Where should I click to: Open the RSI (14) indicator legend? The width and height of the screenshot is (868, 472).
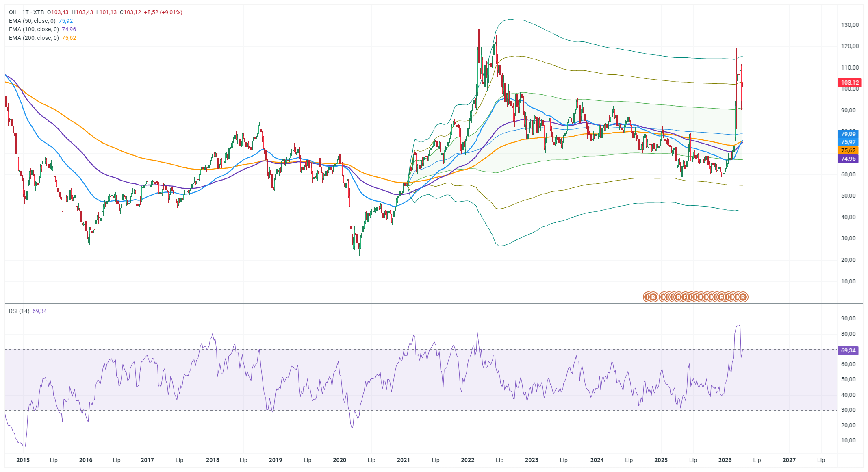(19, 311)
